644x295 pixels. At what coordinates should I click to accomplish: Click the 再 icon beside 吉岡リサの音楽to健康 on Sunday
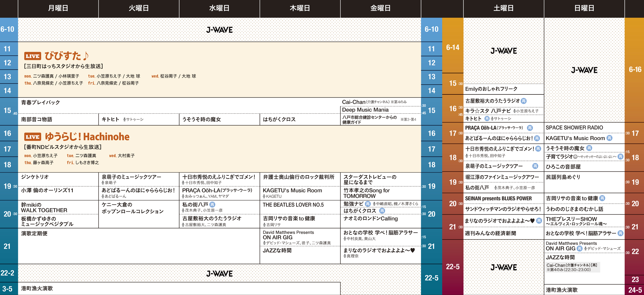[x=602, y=198]
